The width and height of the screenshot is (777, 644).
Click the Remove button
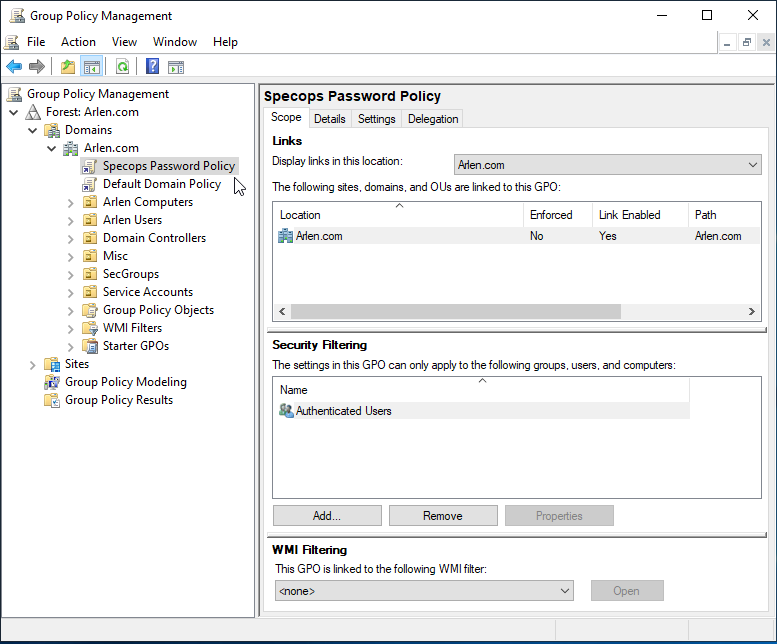[x=443, y=516]
